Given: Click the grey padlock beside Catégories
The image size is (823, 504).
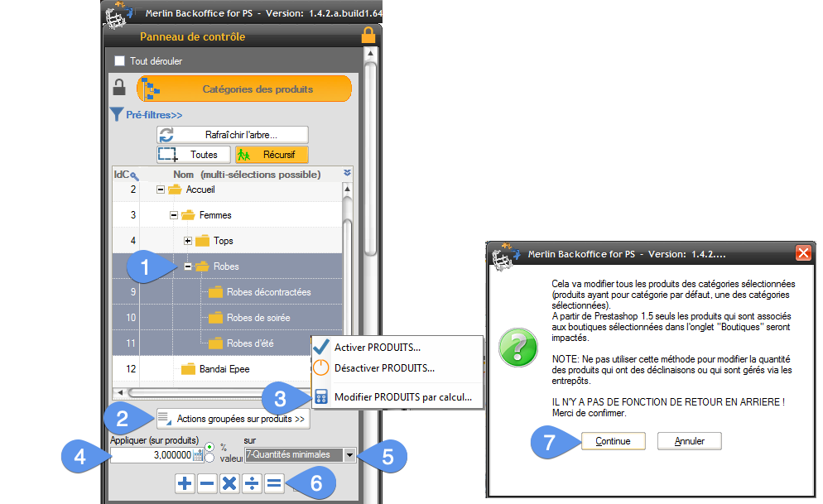Looking at the screenshot, I should coord(119,89).
